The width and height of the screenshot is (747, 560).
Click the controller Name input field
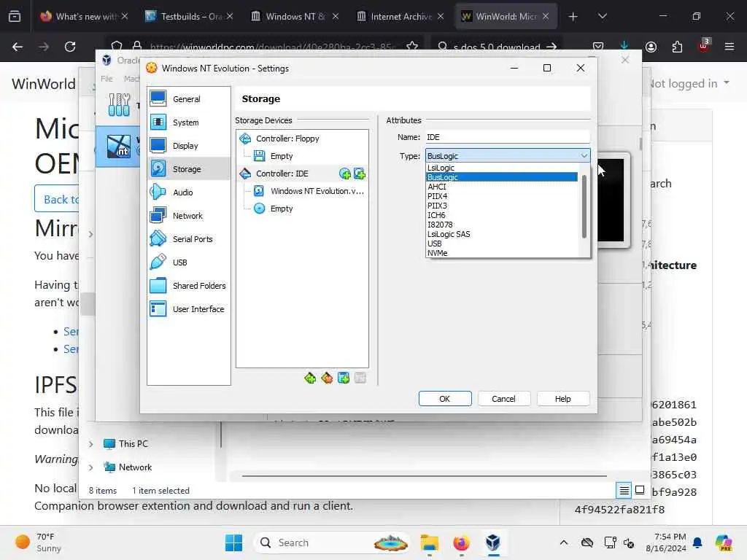click(508, 137)
